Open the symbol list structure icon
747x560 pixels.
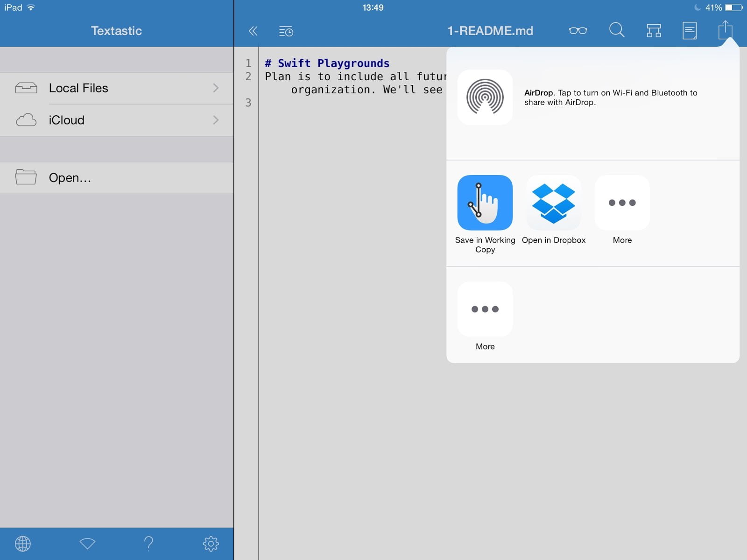click(654, 31)
